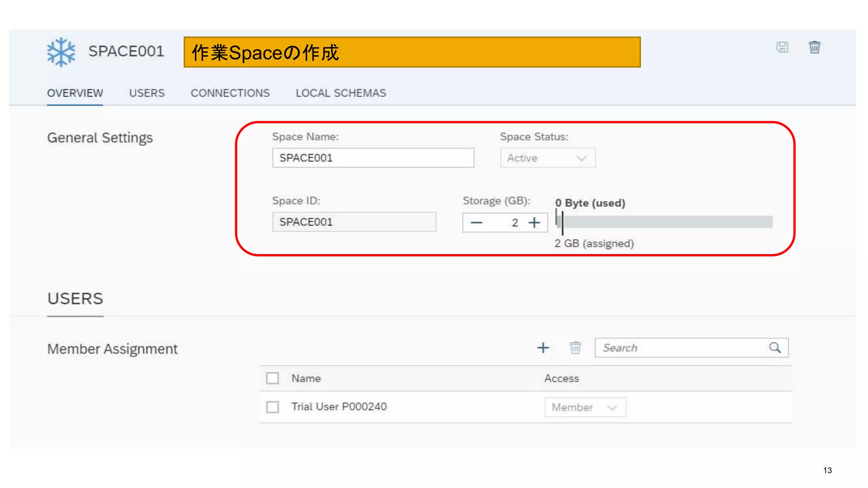Add a member with the plus icon
This screenshot has height=488, width=868.
click(543, 348)
